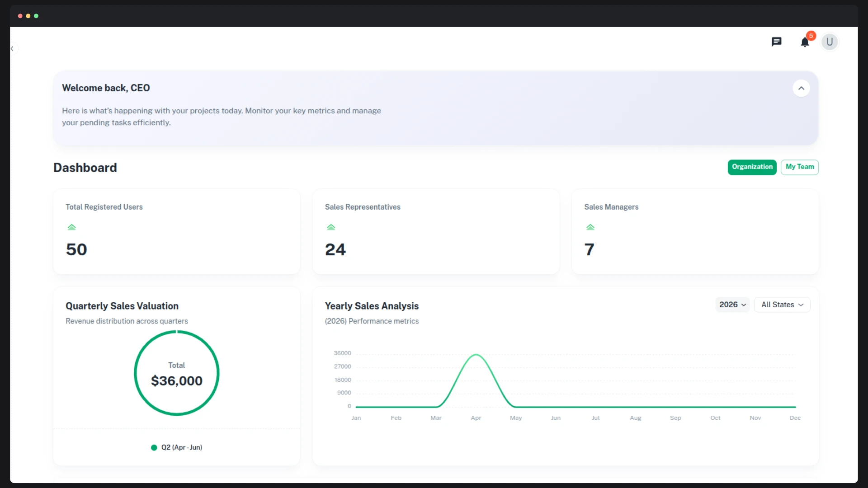Click the 24 sales representatives value
The width and height of the screenshot is (868, 488).
(x=335, y=249)
